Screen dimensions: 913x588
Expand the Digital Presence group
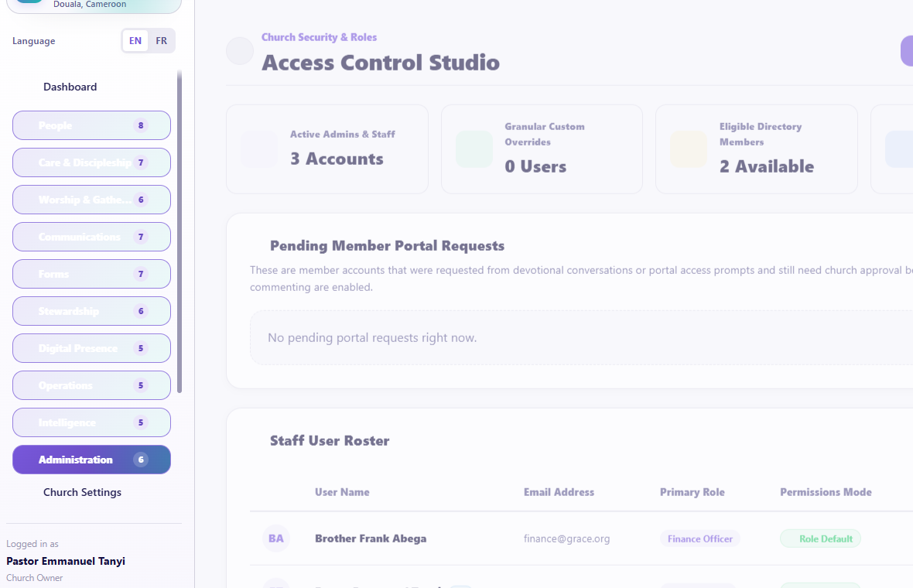point(91,348)
